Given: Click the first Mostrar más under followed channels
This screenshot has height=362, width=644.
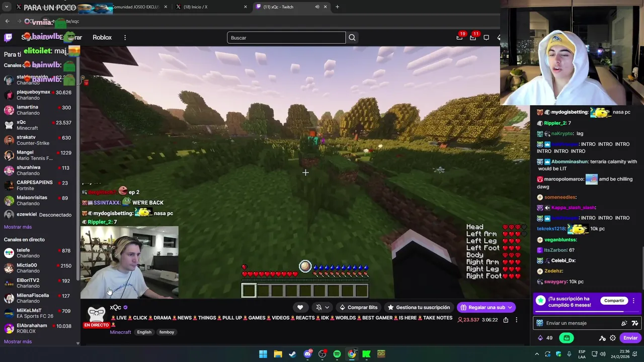Looking at the screenshot, I should (x=18, y=227).
